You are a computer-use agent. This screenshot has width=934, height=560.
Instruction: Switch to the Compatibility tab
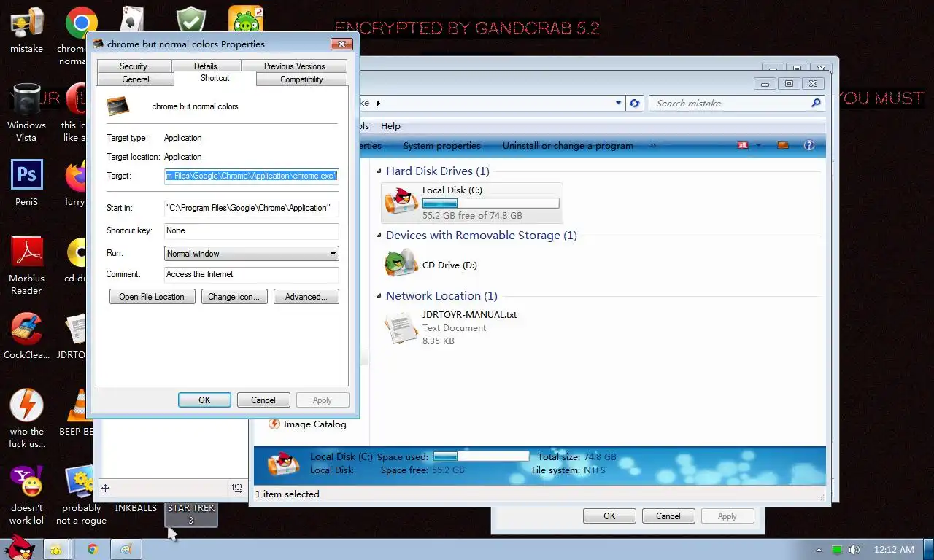(x=301, y=79)
